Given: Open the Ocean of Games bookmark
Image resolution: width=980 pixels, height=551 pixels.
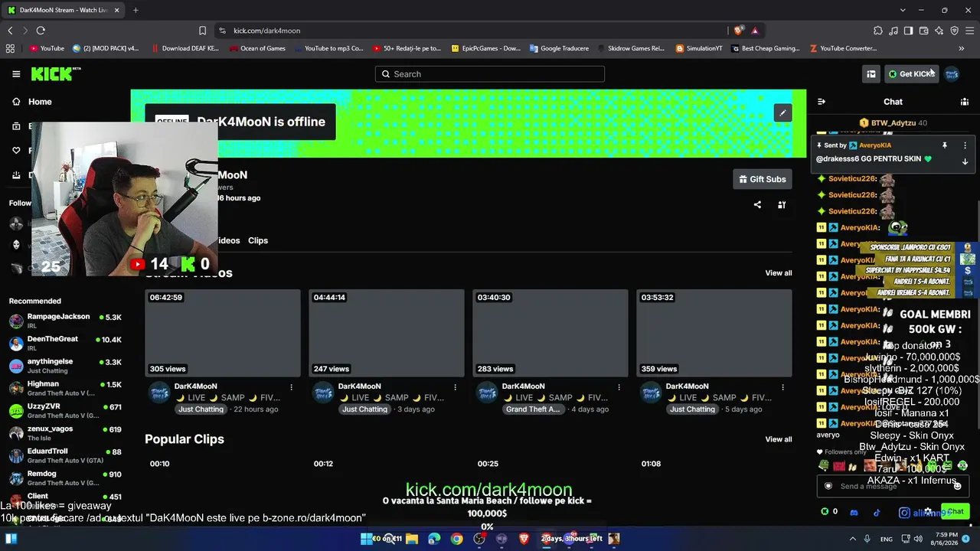Looking at the screenshot, I should point(257,48).
